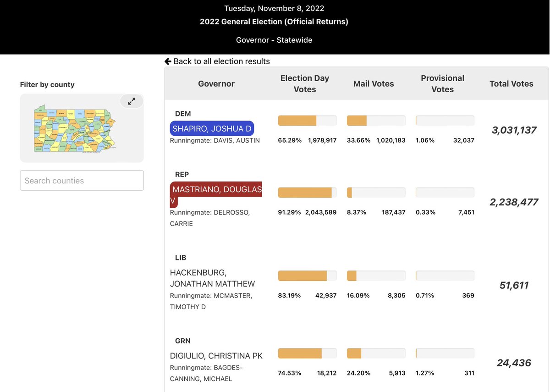Click the 42,937 Election Day count
The image size is (550, 392).
(x=326, y=296)
